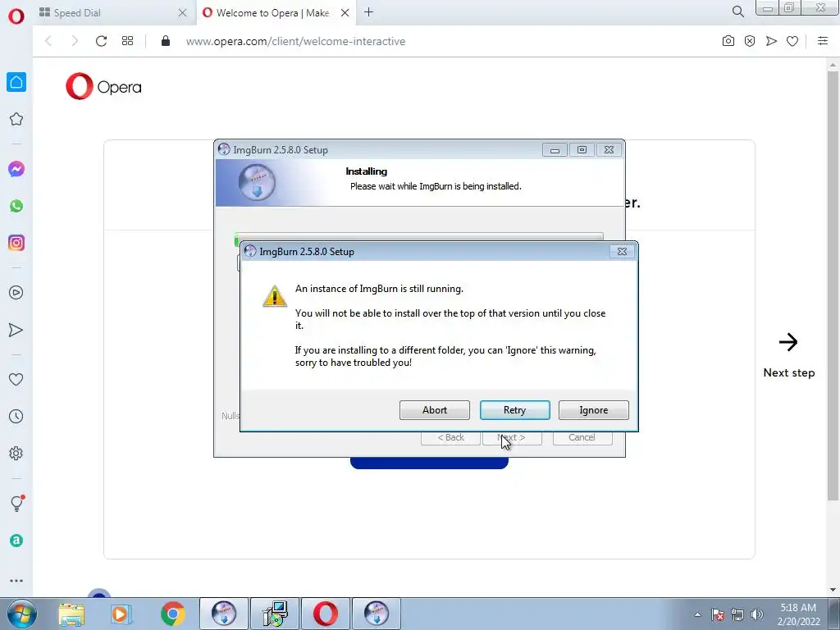Click the green 'a' sidebar icon
This screenshot has height=630, width=840.
coord(16,541)
